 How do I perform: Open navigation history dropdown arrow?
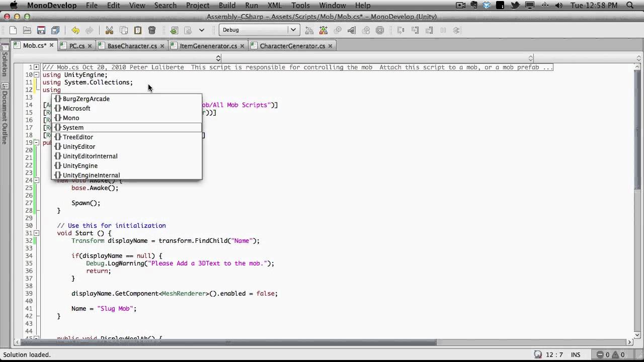[201, 30]
